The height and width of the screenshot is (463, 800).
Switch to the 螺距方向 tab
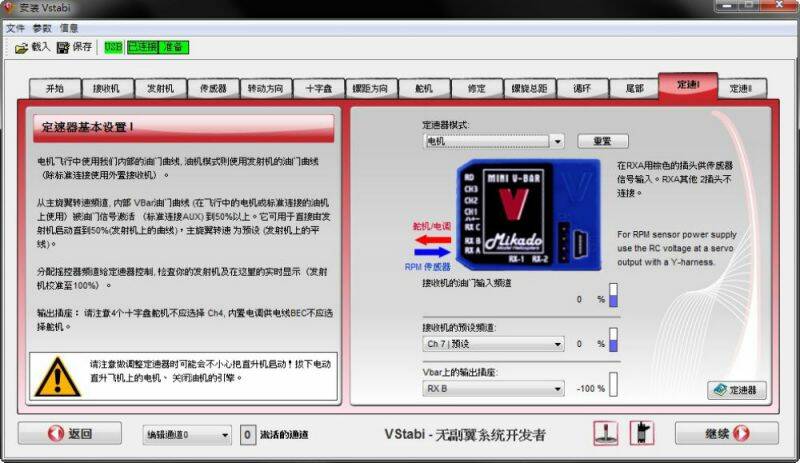(371, 88)
